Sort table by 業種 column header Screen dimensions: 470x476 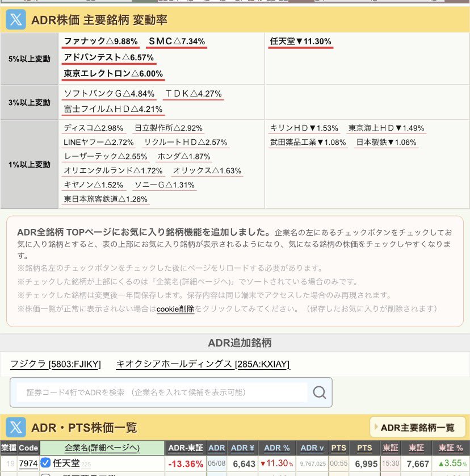click(9, 448)
